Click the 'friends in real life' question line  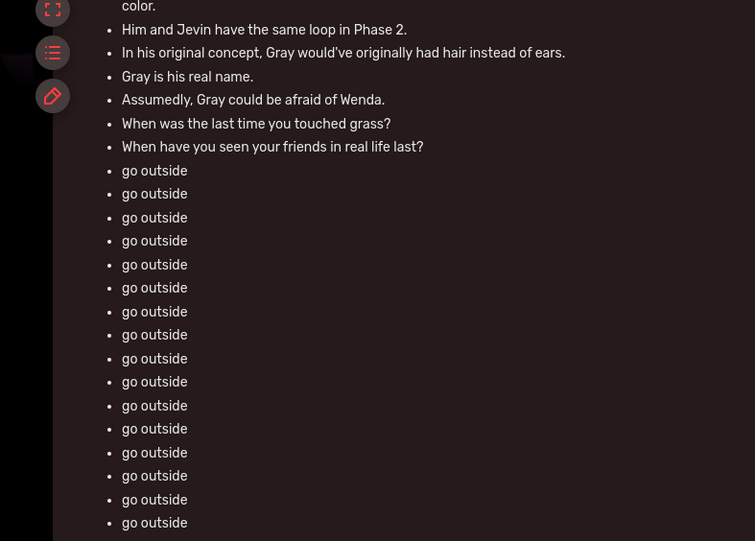click(x=273, y=147)
